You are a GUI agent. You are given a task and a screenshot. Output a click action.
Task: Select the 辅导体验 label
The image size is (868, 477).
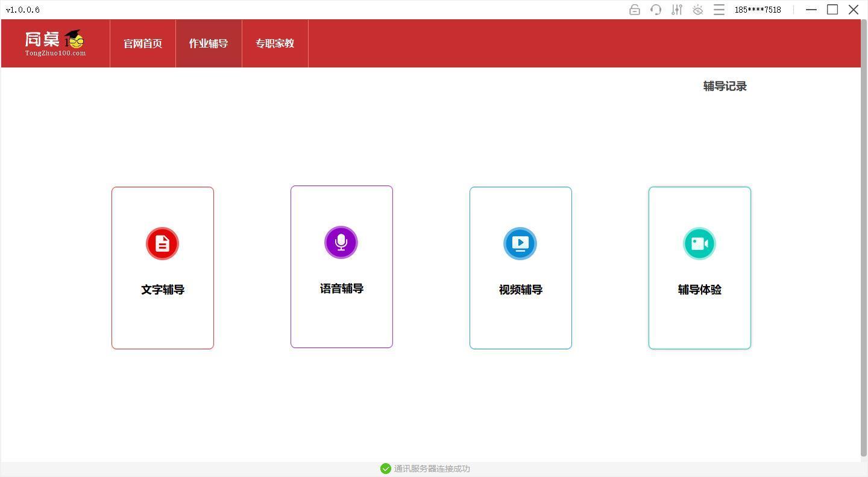pyautogui.click(x=700, y=290)
